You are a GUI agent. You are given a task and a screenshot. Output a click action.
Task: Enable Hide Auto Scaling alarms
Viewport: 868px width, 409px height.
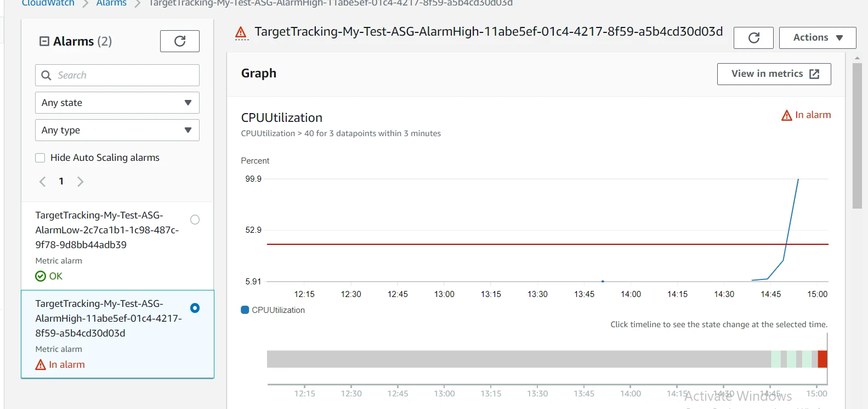[x=40, y=158]
